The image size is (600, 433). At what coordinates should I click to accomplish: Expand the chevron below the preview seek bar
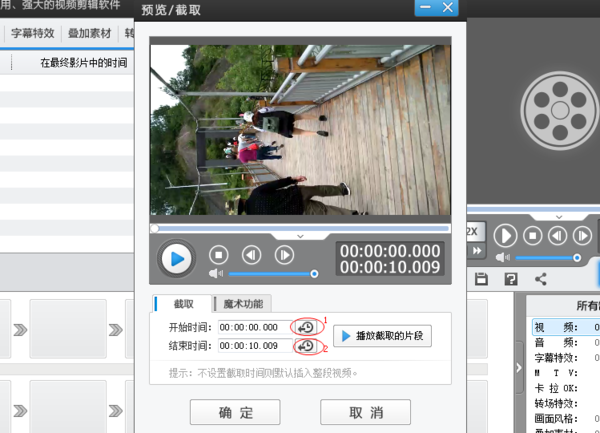tap(301, 235)
